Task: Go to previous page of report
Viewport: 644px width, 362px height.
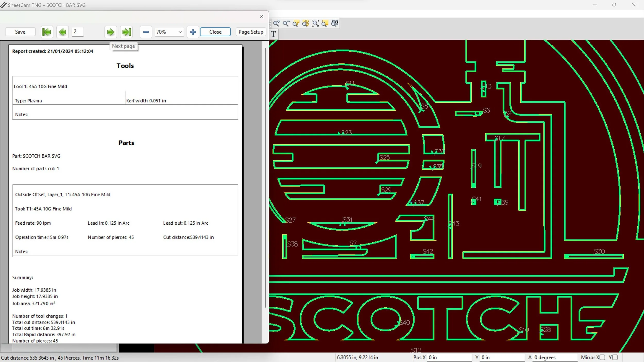Action: 62,32
